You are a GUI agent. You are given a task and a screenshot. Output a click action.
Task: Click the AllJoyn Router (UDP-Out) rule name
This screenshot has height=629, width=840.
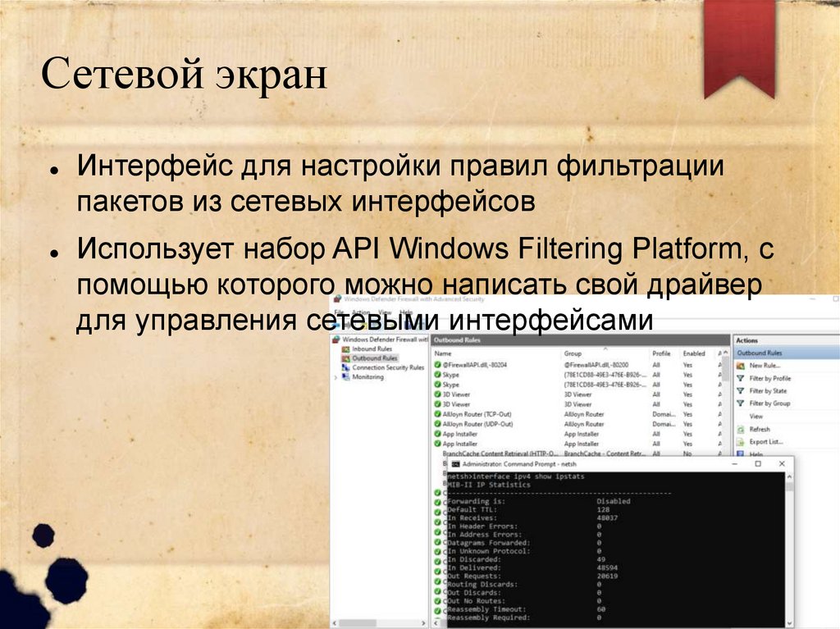point(477,424)
